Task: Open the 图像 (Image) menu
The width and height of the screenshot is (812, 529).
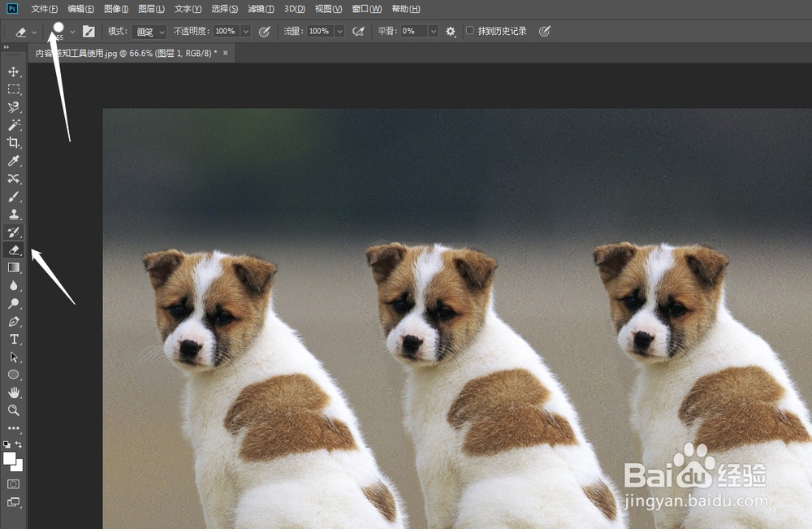Action: tap(116, 9)
